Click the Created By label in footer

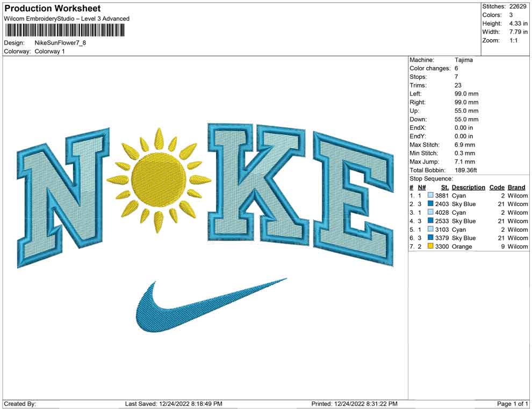[x=20, y=404]
